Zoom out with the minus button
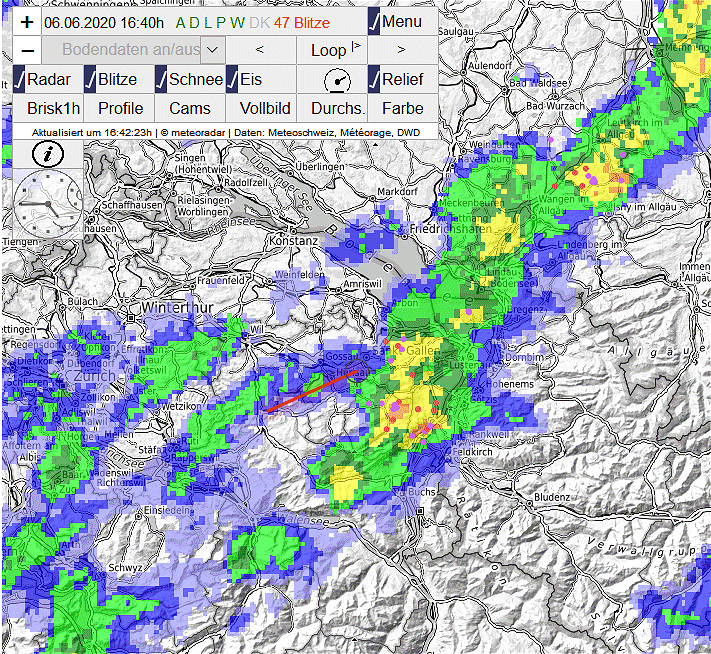The image size is (711, 654). 27,50
